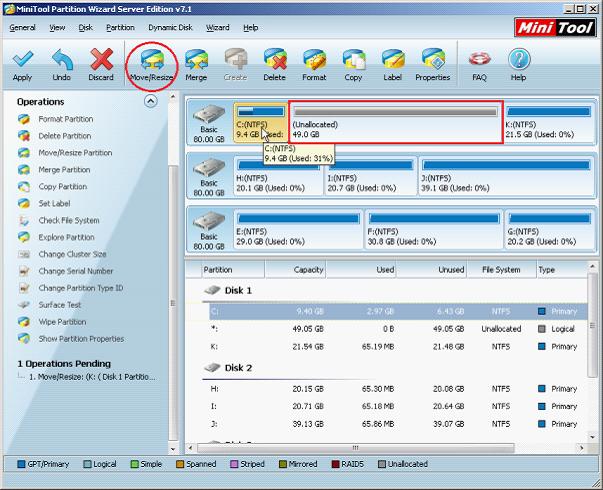Select the Move/Resize toolbar tool
Viewport: 603px width, 490px height.
coord(152,65)
